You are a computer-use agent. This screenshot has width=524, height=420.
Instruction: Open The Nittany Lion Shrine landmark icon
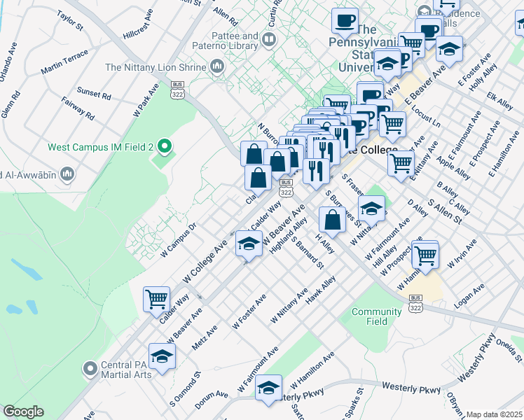pos(216,67)
